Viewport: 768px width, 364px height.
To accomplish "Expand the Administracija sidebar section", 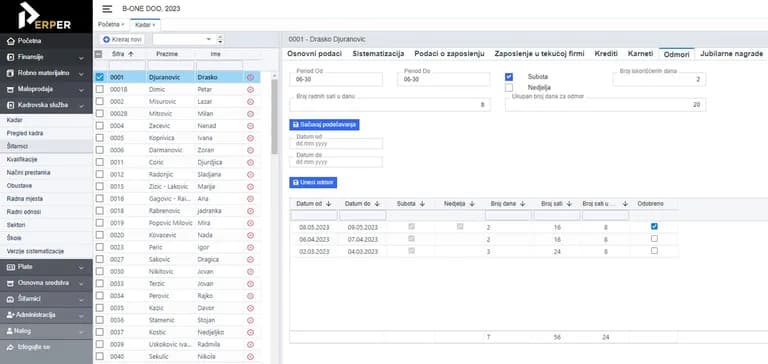I will click(x=46, y=315).
